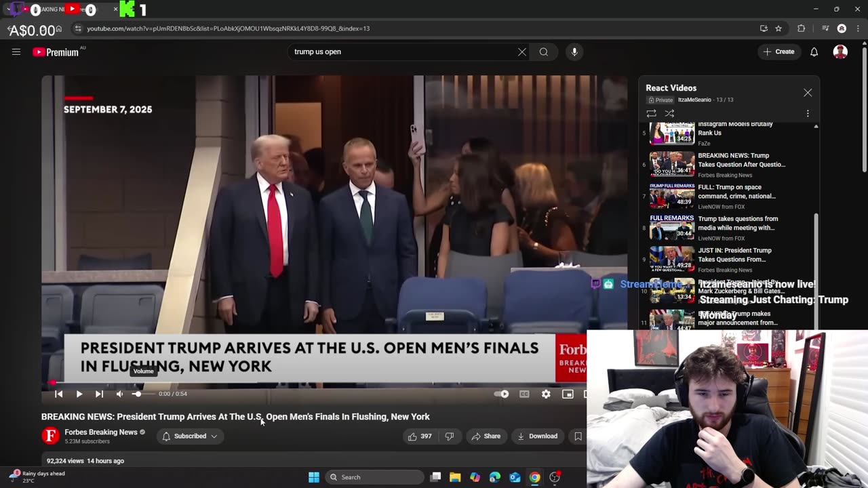
Task: Open Forbes Breaking News channel name link
Action: [x=101, y=432]
